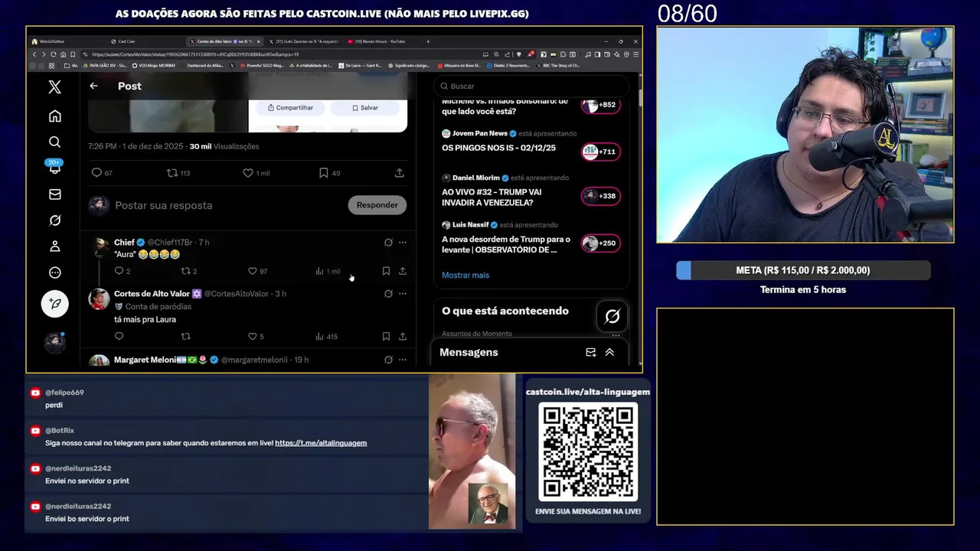Join the +338 Daniel Miorim live
The width and height of the screenshot is (980, 551).
point(599,196)
